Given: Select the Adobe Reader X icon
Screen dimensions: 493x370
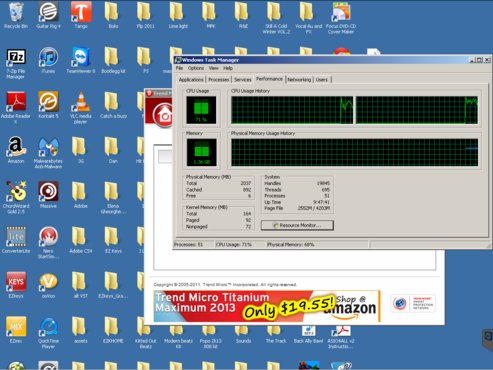Looking at the screenshot, I should coord(16,107).
